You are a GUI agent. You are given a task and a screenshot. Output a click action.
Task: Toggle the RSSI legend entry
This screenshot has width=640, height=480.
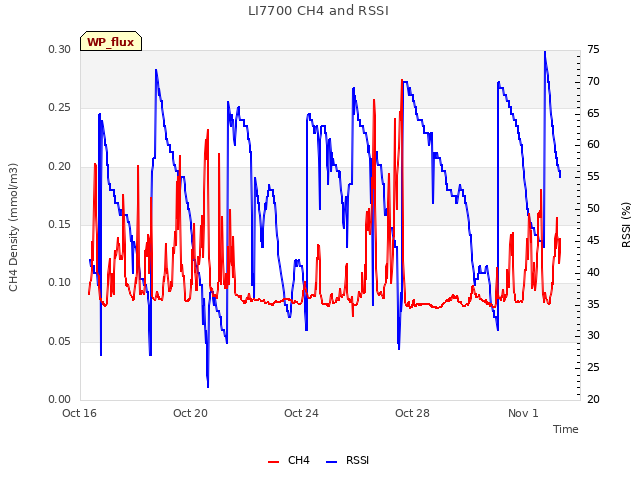coord(348,460)
